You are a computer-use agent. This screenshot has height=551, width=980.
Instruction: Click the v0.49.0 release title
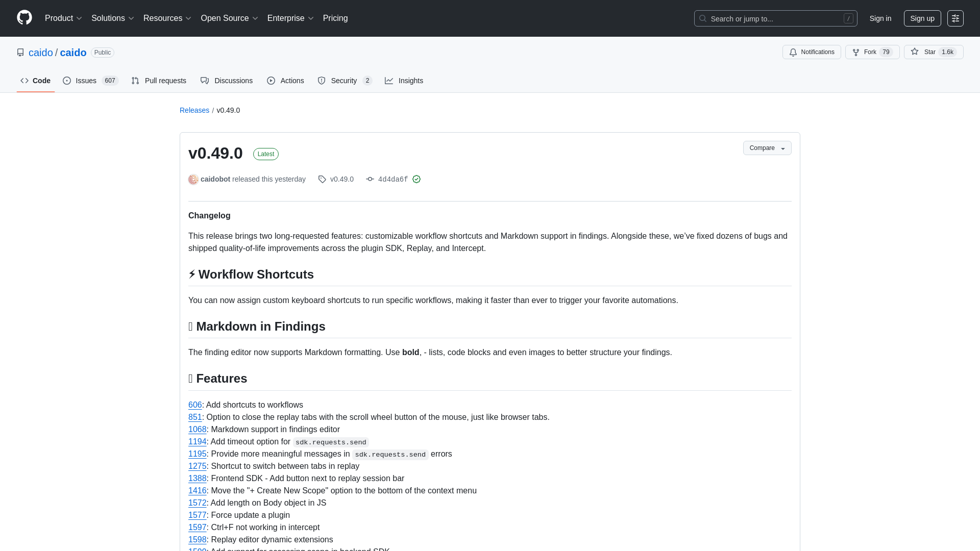(x=215, y=153)
